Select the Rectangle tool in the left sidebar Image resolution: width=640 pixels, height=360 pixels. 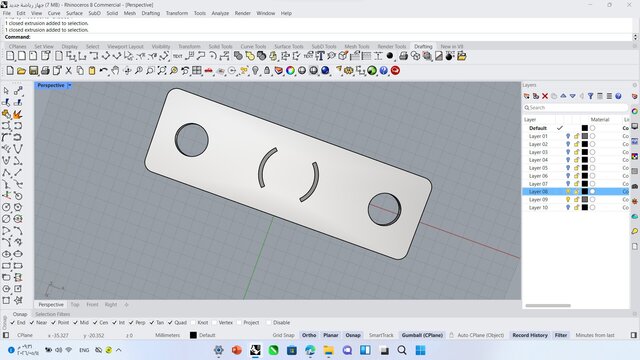6,266
